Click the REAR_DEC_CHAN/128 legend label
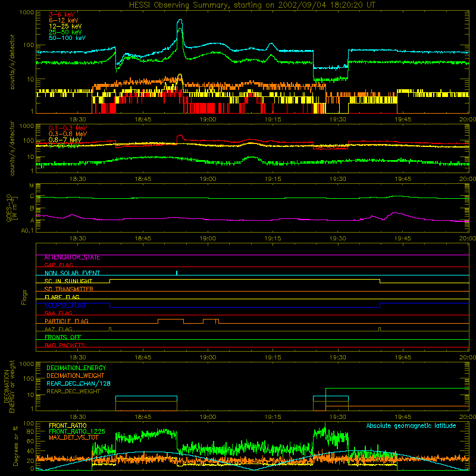476x476 pixels. [79, 383]
